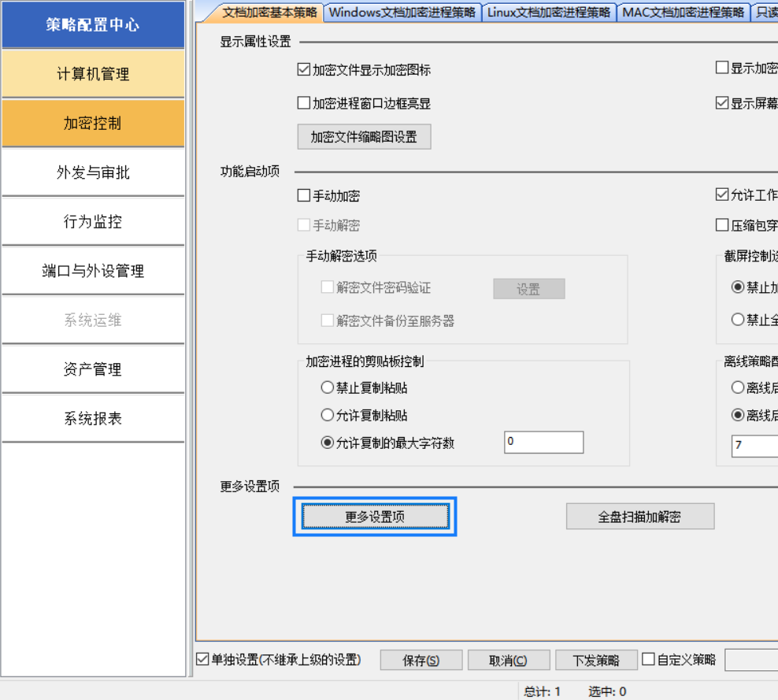The height and width of the screenshot is (700, 778).
Task: Open 更多设置项 button
Action: point(375,517)
